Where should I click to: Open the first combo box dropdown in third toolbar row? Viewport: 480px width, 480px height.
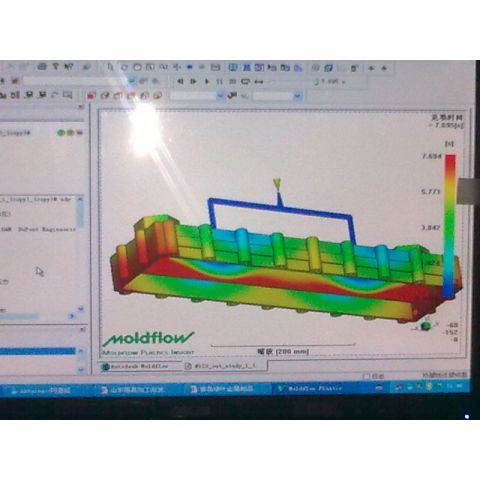pos(220,96)
